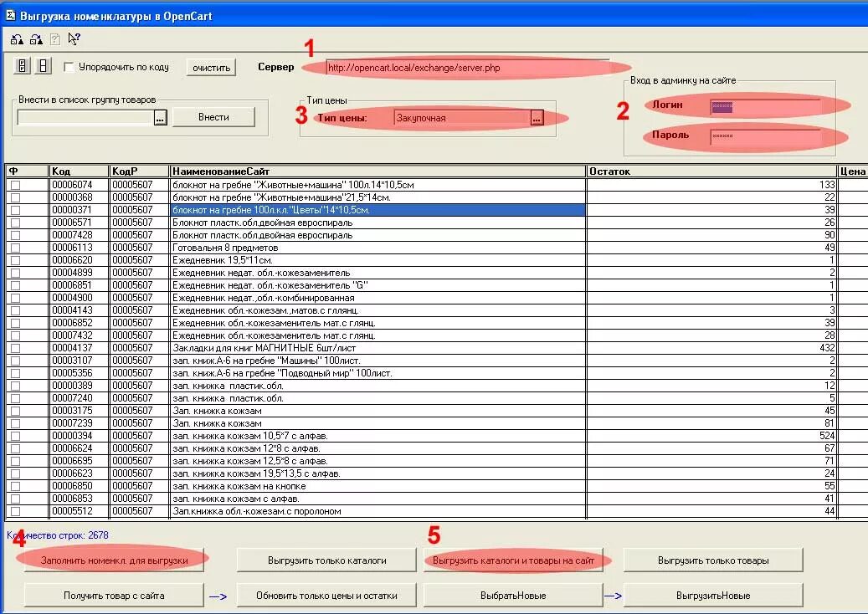Click 'Выгрузить каталоги и товары на сайт'
The height and width of the screenshot is (614, 868).
[513, 560]
